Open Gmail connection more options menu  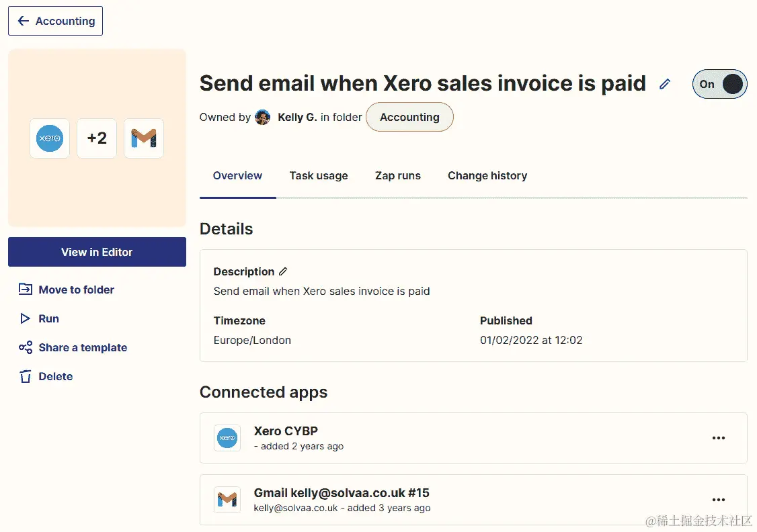pyautogui.click(x=719, y=500)
